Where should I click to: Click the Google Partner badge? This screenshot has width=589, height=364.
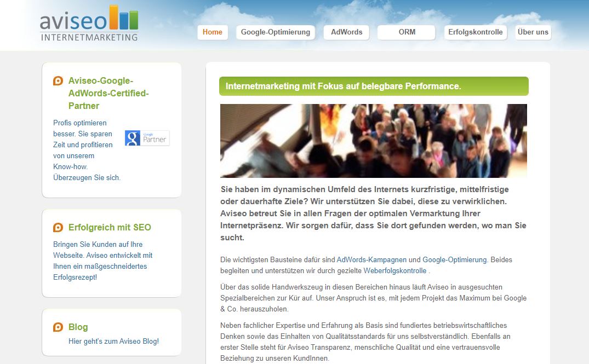click(x=147, y=138)
